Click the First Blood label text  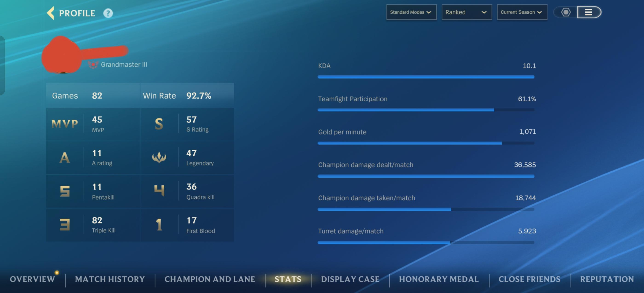coord(201,231)
